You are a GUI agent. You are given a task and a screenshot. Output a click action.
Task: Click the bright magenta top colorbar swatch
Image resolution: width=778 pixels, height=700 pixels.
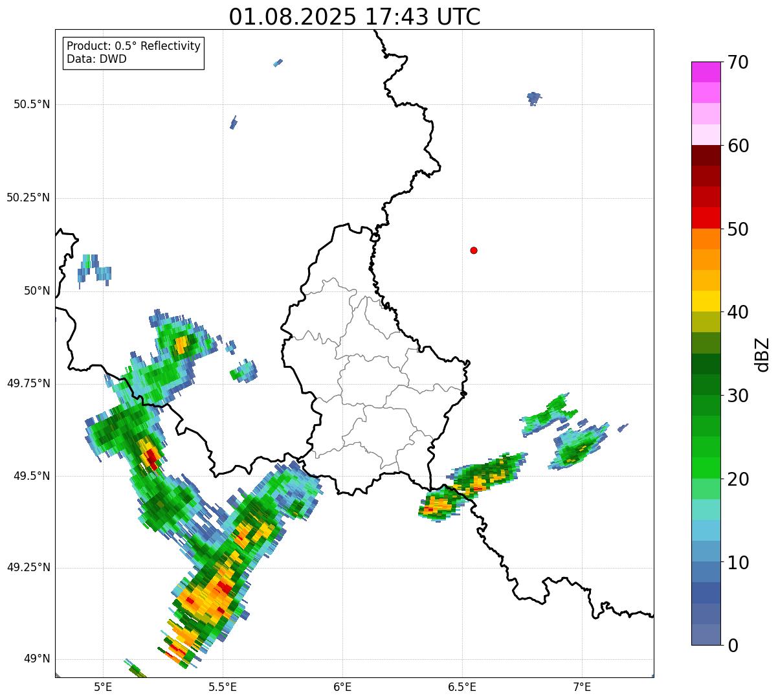(706, 72)
